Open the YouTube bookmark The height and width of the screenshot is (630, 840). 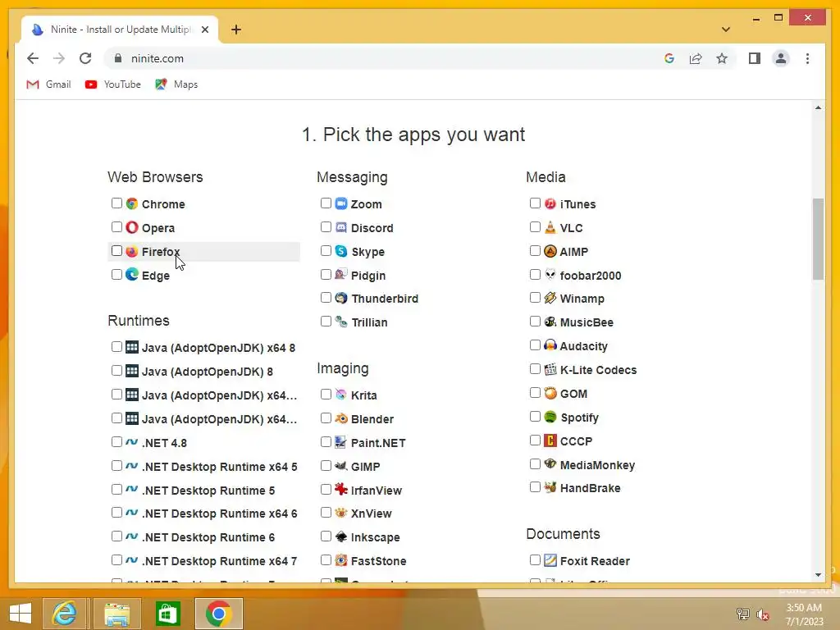click(x=113, y=84)
